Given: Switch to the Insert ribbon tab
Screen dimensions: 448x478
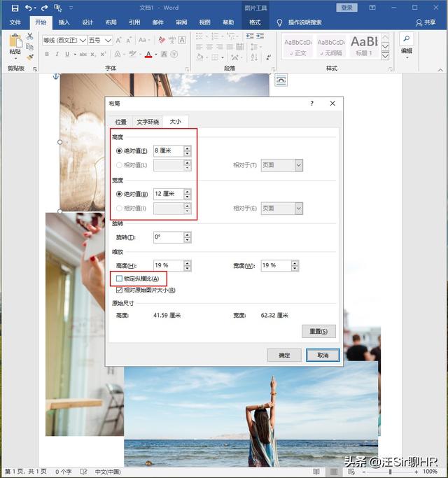Looking at the screenshot, I should pyautogui.click(x=64, y=22).
